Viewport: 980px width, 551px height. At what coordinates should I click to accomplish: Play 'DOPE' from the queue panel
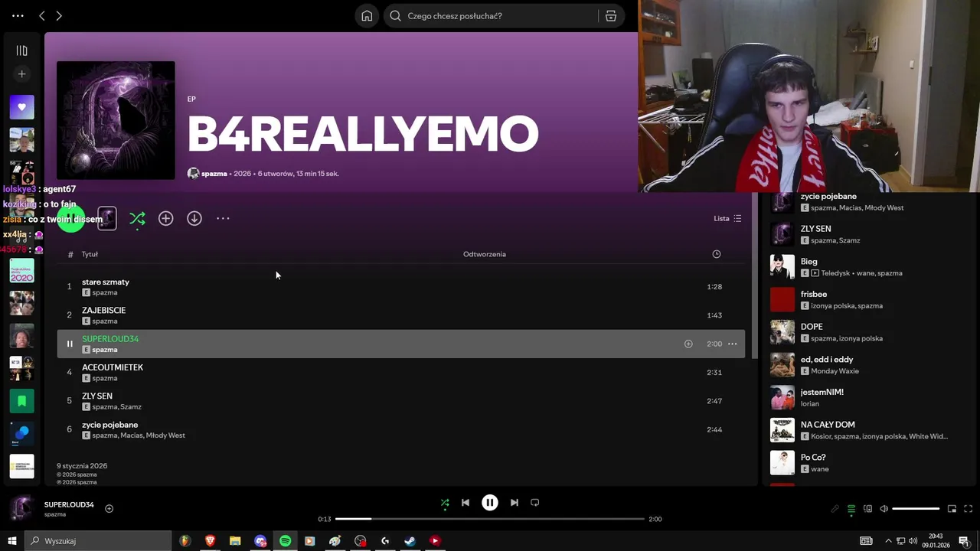(782, 332)
